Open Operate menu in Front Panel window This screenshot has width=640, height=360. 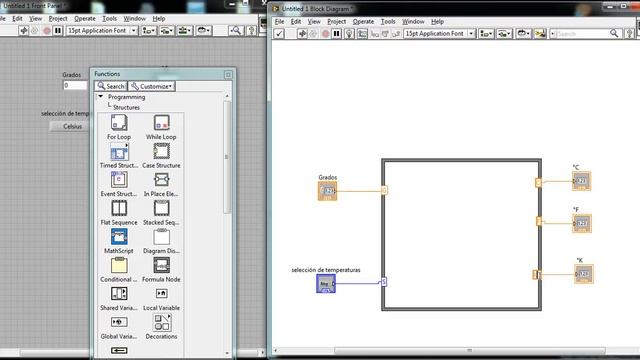(x=85, y=19)
